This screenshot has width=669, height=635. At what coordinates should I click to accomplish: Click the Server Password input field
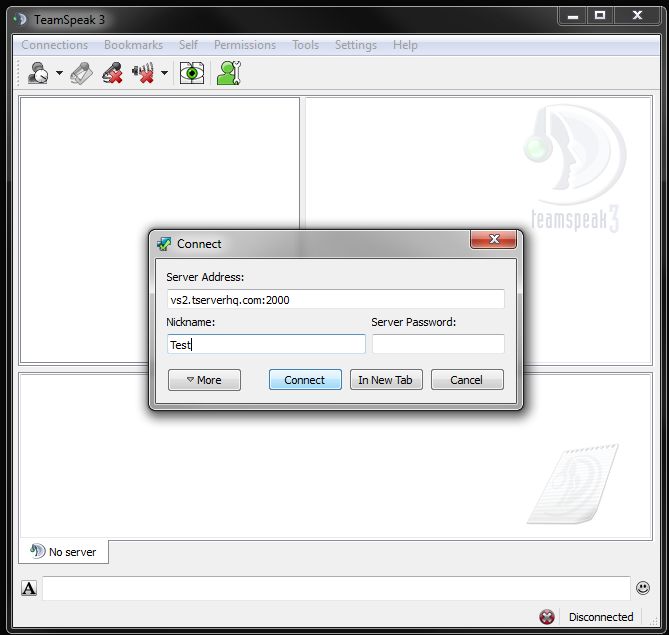[x=438, y=344]
